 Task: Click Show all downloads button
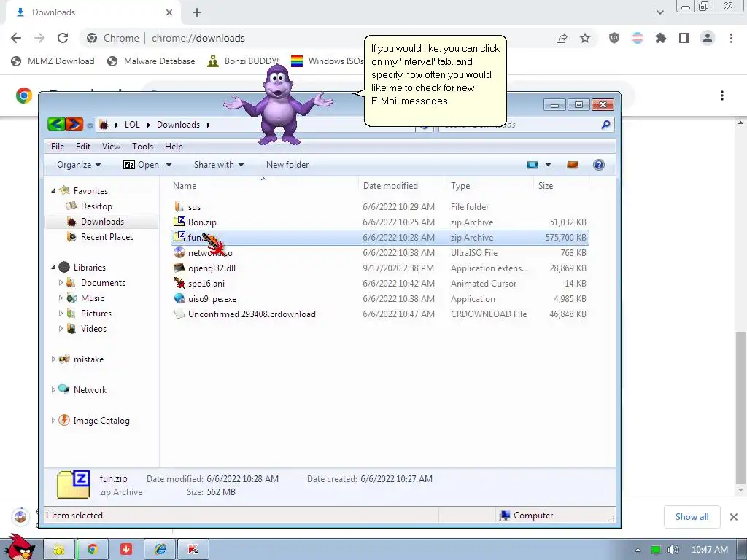(x=692, y=517)
